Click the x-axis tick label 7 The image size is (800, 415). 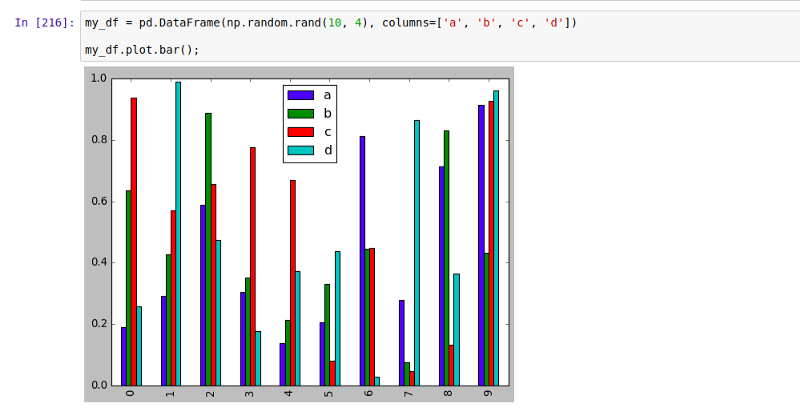pos(409,393)
